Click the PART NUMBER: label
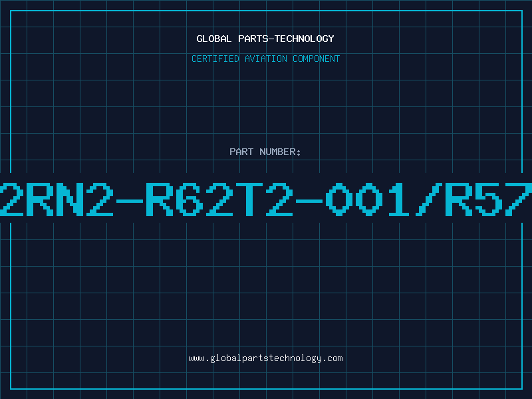This screenshot has width=532, height=399. [265, 152]
